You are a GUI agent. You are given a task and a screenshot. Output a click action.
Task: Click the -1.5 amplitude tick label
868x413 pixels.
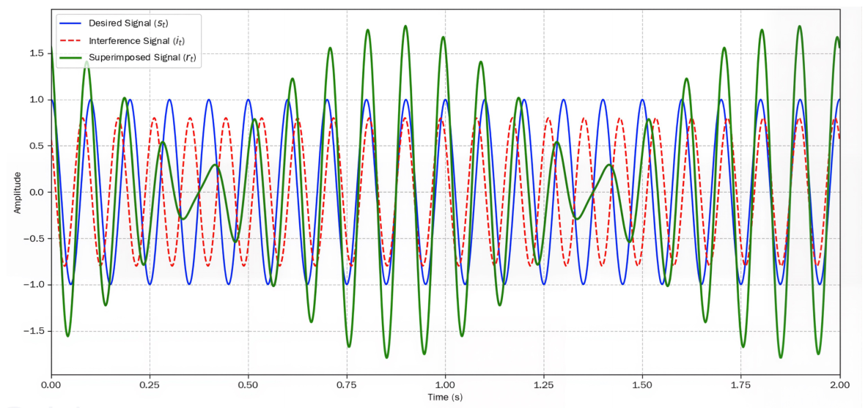[x=38, y=331]
